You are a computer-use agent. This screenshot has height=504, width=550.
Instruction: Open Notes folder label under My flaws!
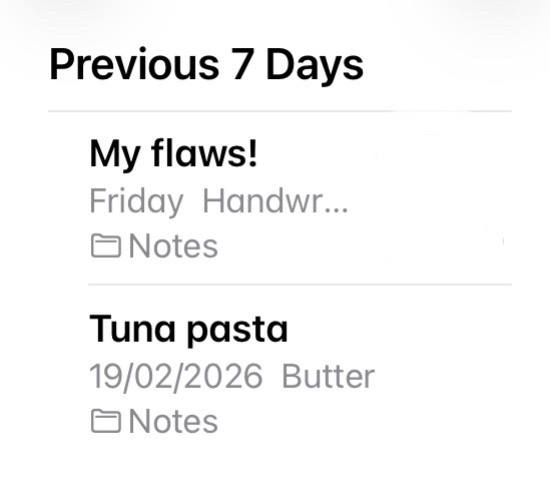(x=173, y=246)
